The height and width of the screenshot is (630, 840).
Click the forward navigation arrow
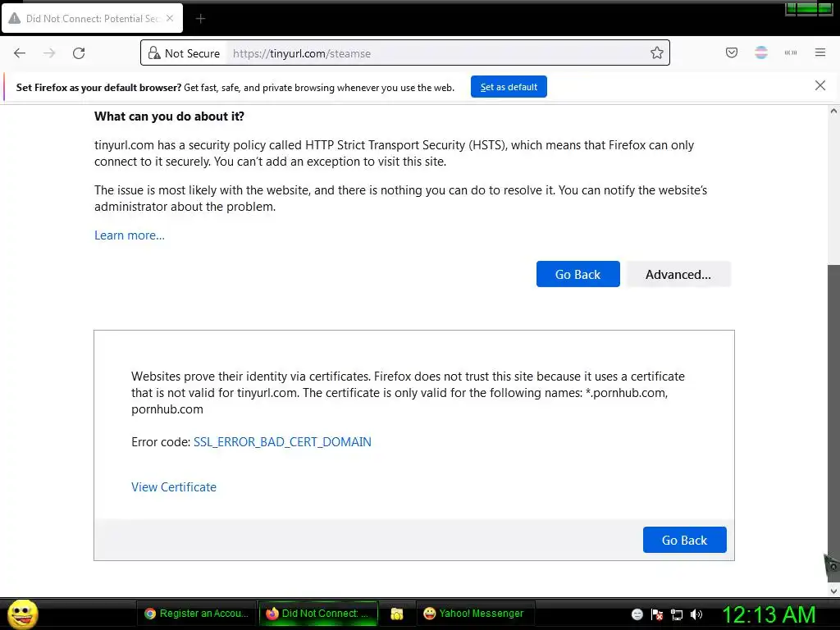pyautogui.click(x=49, y=53)
